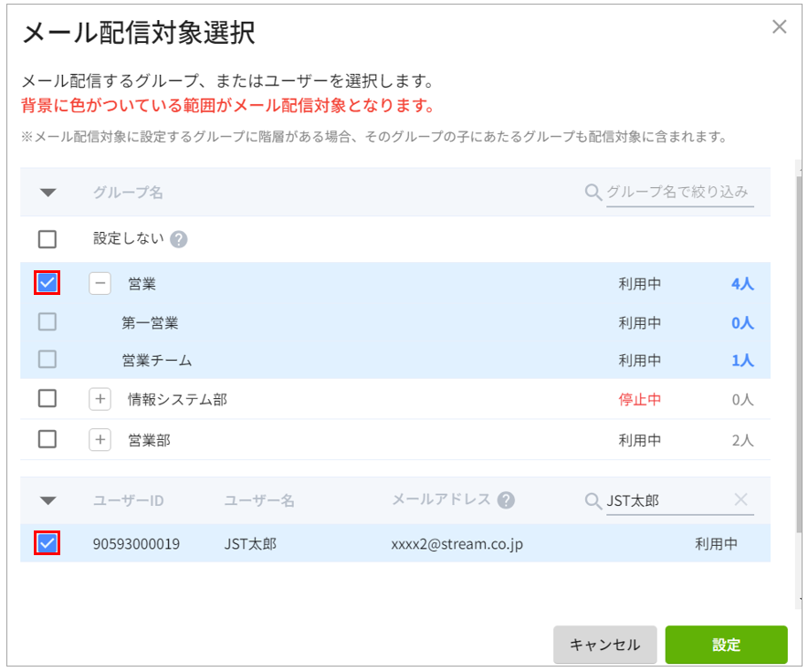Click help icon next to 設定しない
Image resolution: width=808 pixels, height=672 pixels.
click(179, 239)
